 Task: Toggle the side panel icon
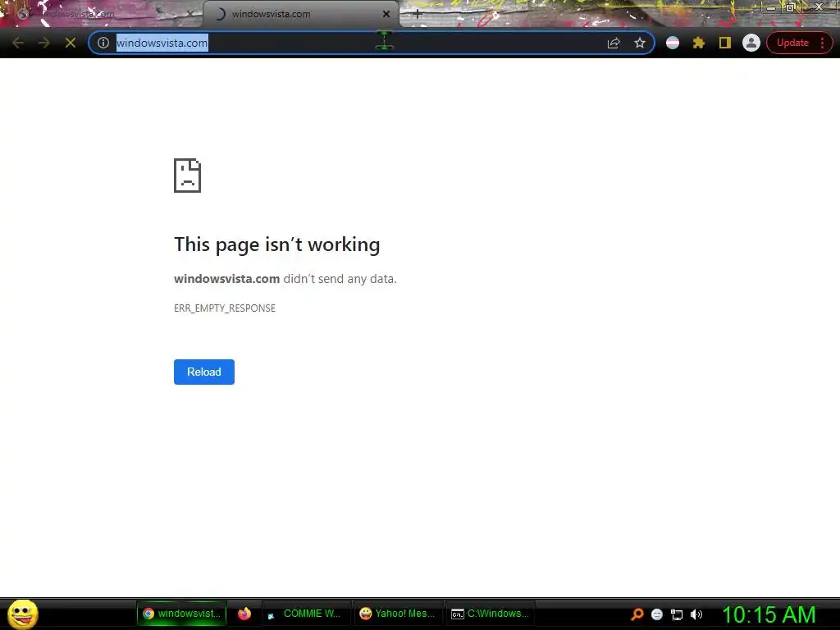click(725, 43)
